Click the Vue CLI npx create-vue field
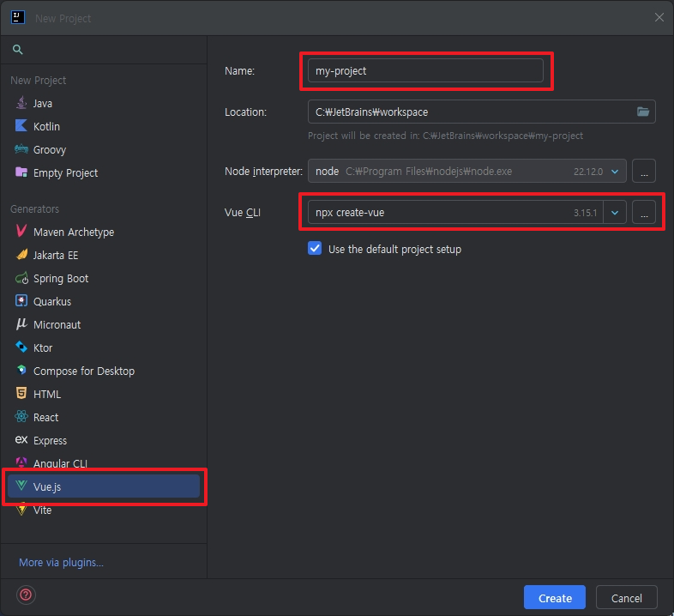The height and width of the screenshot is (616, 674). pyautogui.click(x=455, y=213)
